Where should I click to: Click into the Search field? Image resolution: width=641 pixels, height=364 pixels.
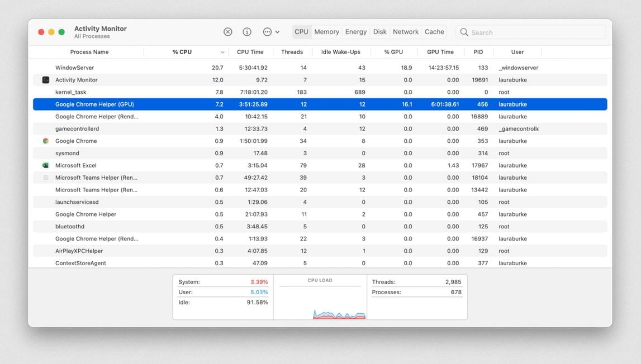tap(530, 32)
